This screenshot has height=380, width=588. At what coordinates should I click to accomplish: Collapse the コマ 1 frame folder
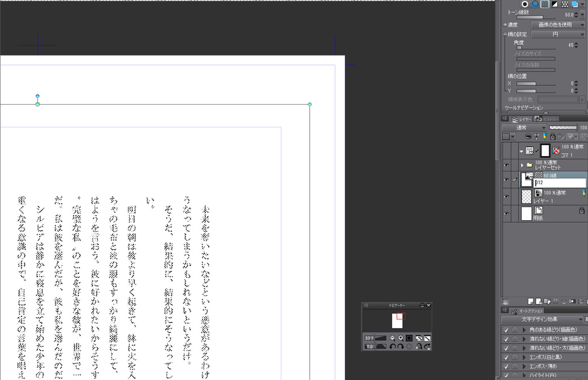click(x=521, y=151)
